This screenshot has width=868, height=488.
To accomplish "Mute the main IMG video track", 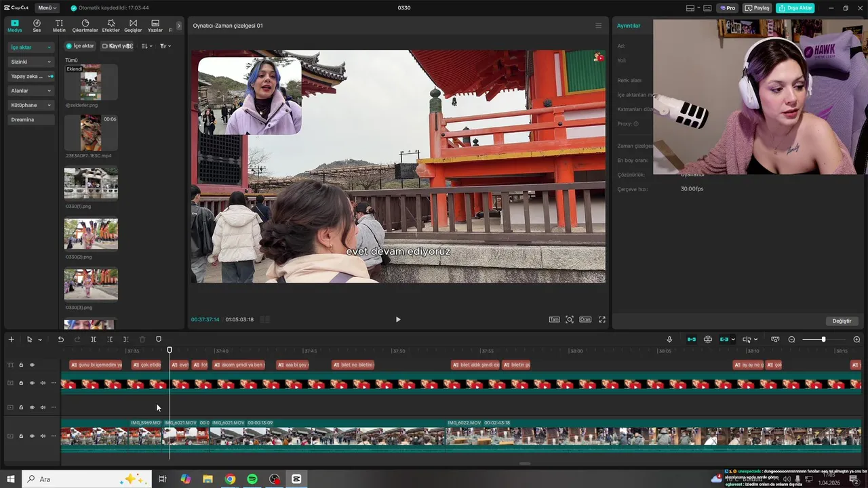I will (x=43, y=436).
